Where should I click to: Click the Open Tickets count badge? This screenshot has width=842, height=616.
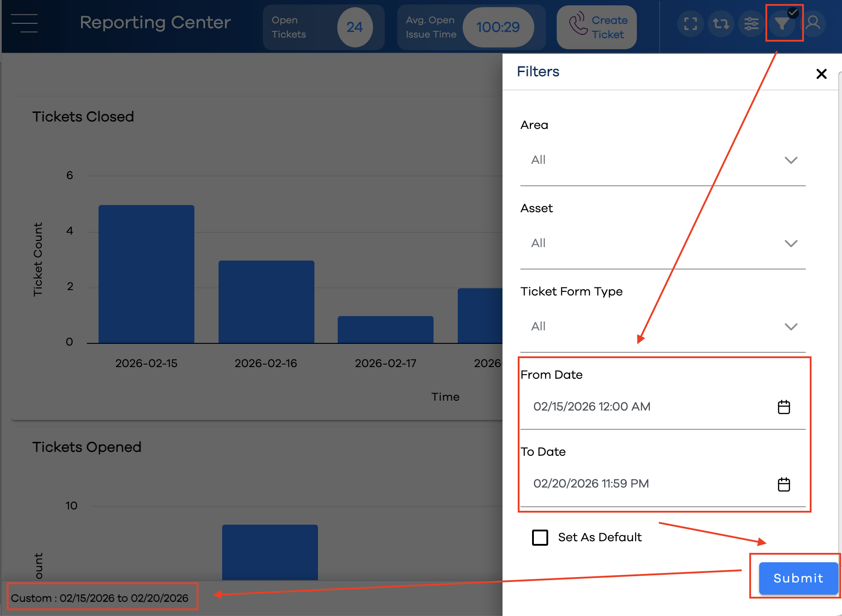355,27
